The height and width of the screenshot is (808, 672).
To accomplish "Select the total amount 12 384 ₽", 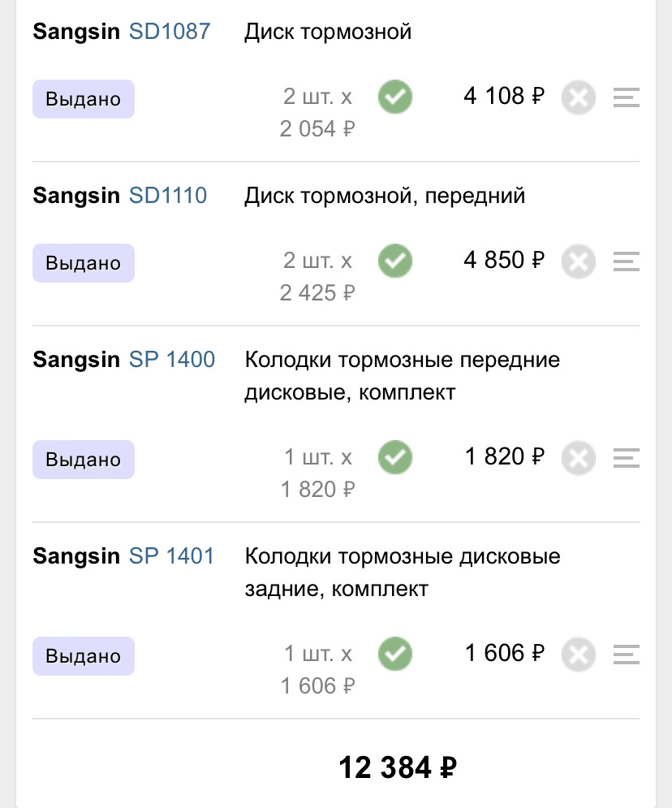I will coord(397,765).
